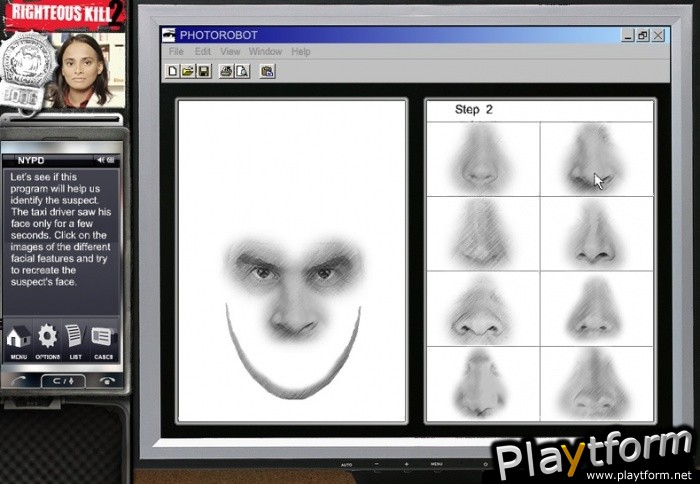Click the monitor plus button

pyautogui.click(x=406, y=464)
